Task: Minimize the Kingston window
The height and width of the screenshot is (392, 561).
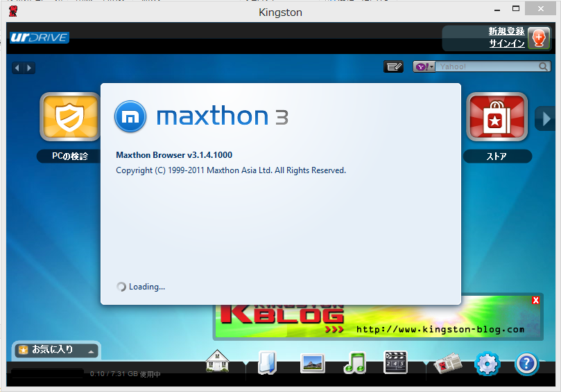Action: (x=497, y=10)
